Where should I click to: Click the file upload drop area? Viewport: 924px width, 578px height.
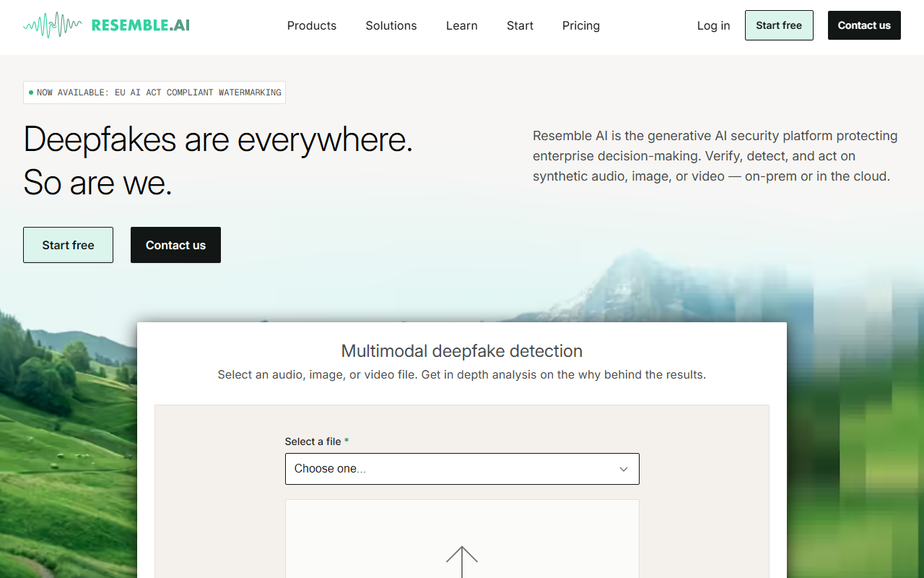pos(462,539)
